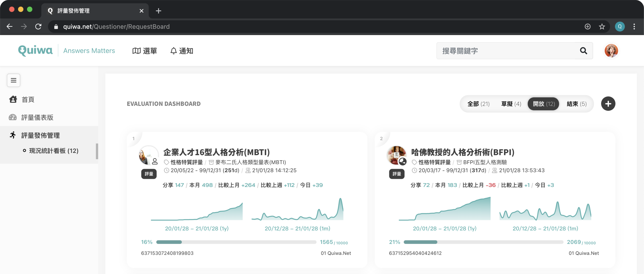Image resolution: width=644 pixels, height=274 pixels.
Task: Click the 評量 badge on MBTI card
Action: pos(149,174)
